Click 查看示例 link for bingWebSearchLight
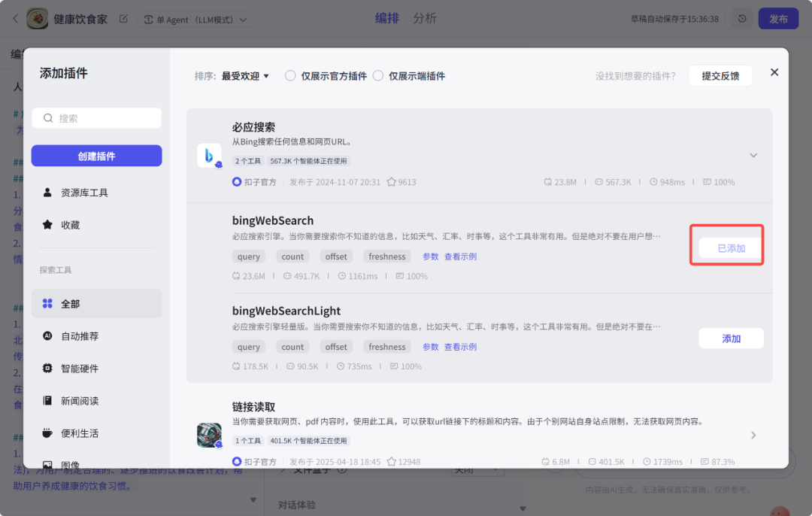The width and height of the screenshot is (812, 516). (x=460, y=347)
